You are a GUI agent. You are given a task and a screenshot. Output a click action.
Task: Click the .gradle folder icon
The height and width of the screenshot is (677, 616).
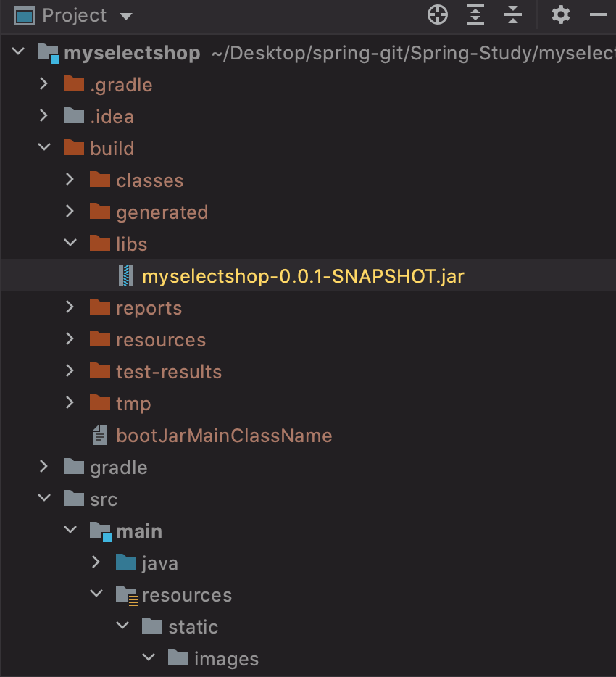[73, 84]
